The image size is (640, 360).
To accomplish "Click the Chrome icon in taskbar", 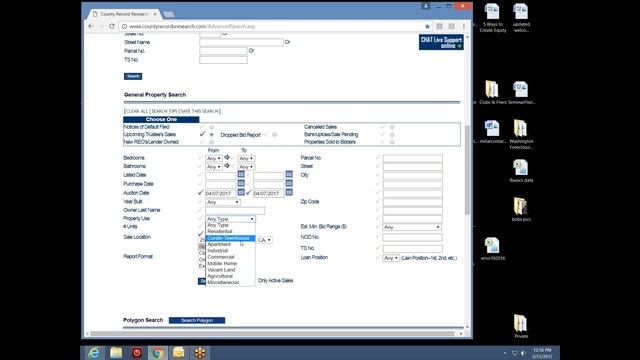I will click(158, 353).
